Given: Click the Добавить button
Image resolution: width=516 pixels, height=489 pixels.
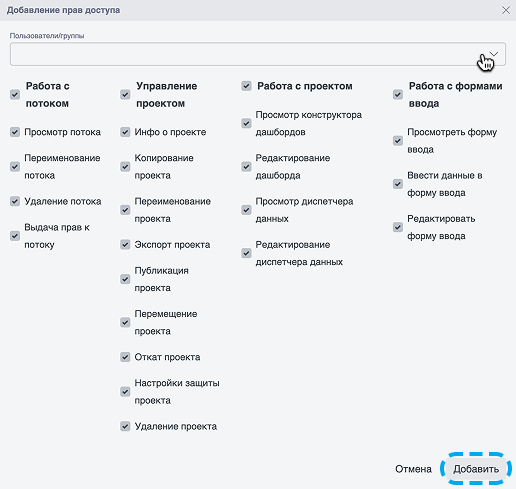Looking at the screenshot, I should (476, 469).
